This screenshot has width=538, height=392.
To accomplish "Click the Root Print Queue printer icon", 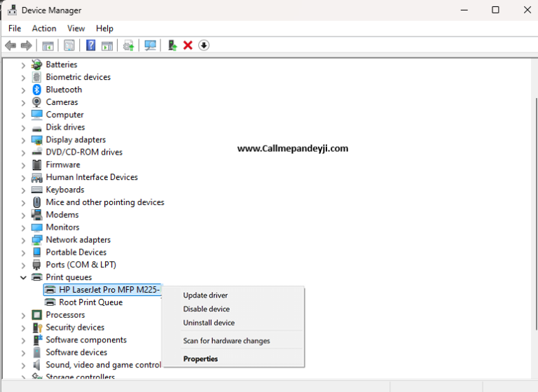I will (50, 302).
